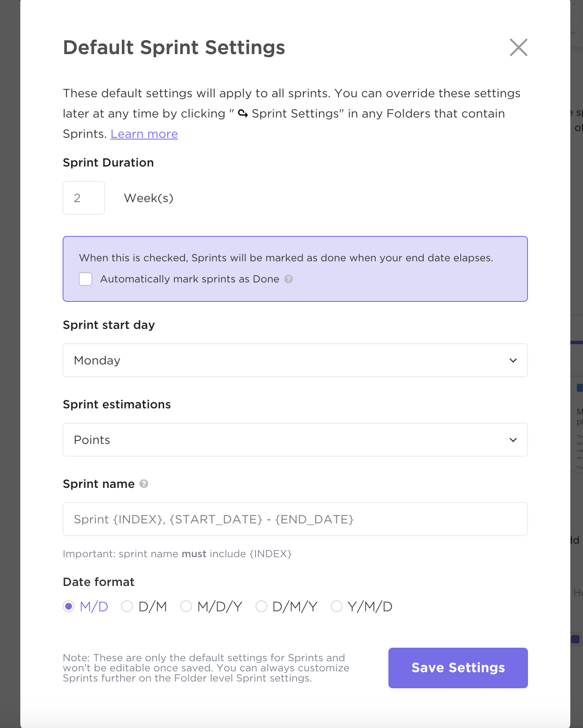Viewport: 583px width, 728px height.
Task: Select the M/D date format
Action: (x=69, y=606)
